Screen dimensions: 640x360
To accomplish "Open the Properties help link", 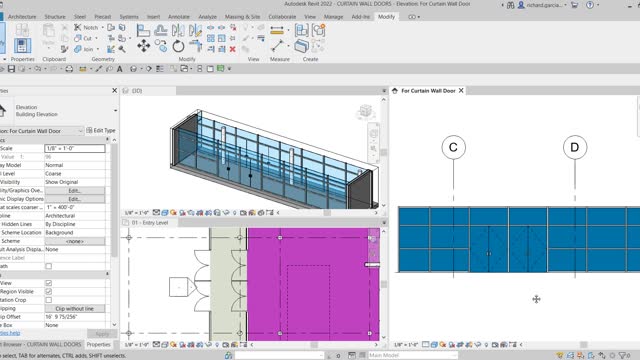I will pos(9,333).
